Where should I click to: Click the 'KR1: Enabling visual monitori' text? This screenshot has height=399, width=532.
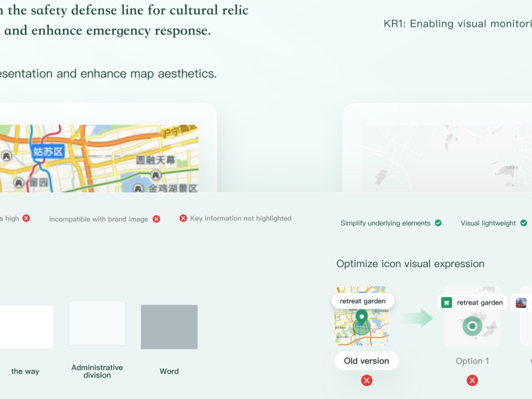tap(458, 24)
